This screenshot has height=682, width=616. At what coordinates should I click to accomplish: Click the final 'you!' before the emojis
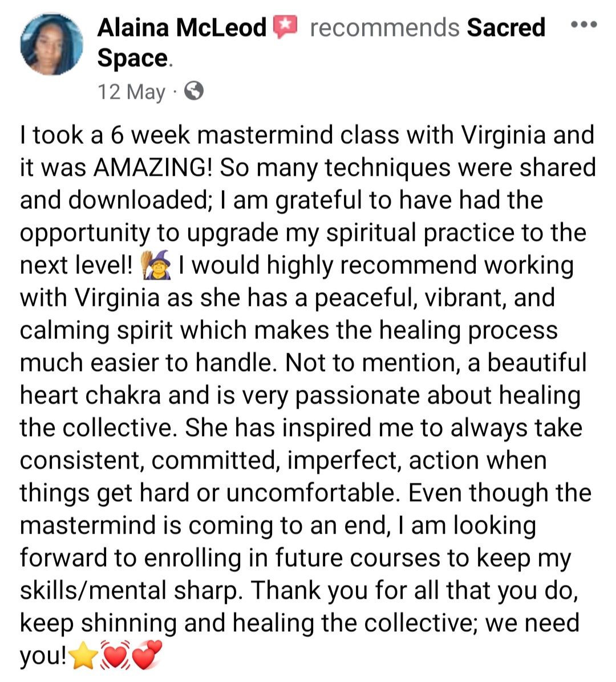43,657
